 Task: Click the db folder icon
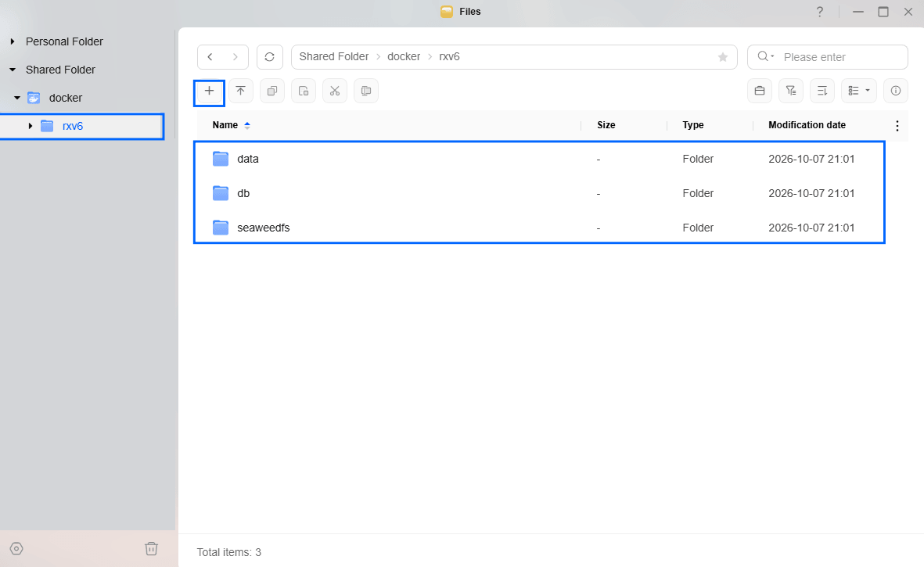click(x=221, y=193)
